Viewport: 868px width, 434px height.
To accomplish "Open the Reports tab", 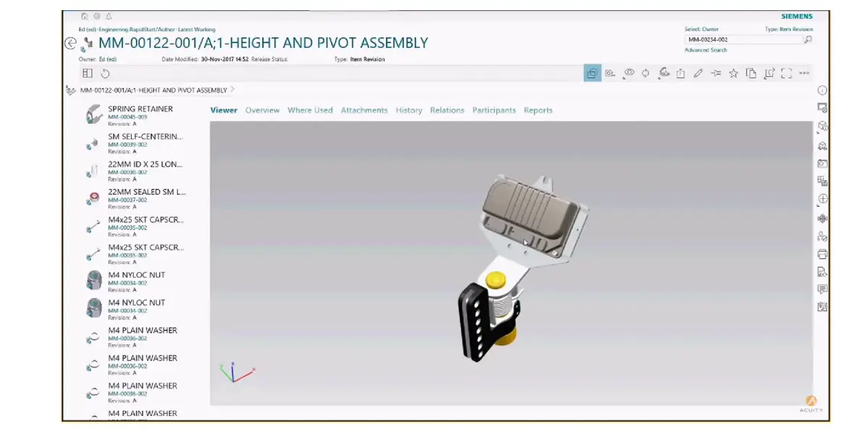I will click(538, 111).
